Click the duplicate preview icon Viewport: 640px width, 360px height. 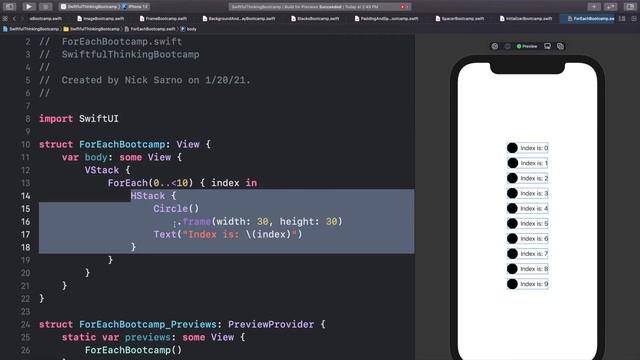[560, 46]
